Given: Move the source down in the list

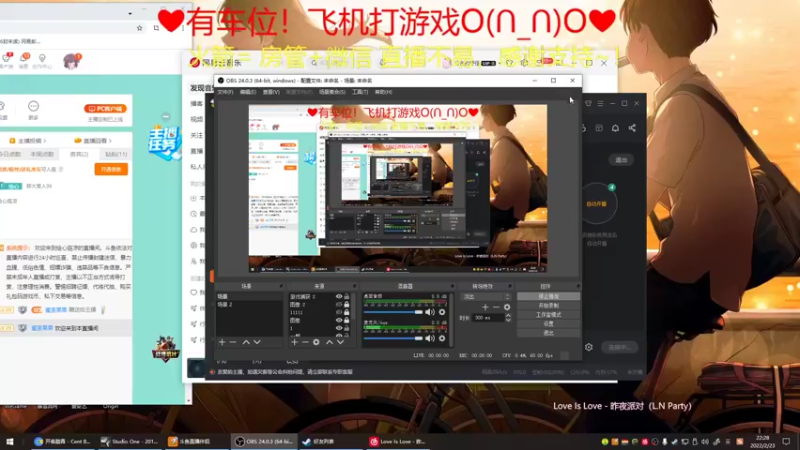Looking at the screenshot, I should point(340,342).
